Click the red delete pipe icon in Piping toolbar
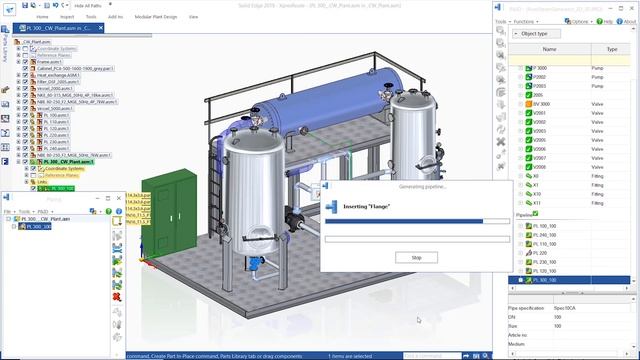This screenshot has width=640, height=360. tap(117, 297)
